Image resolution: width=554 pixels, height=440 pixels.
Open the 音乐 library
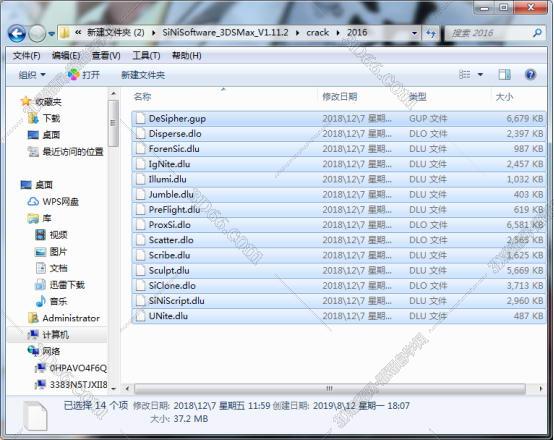click(51, 301)
